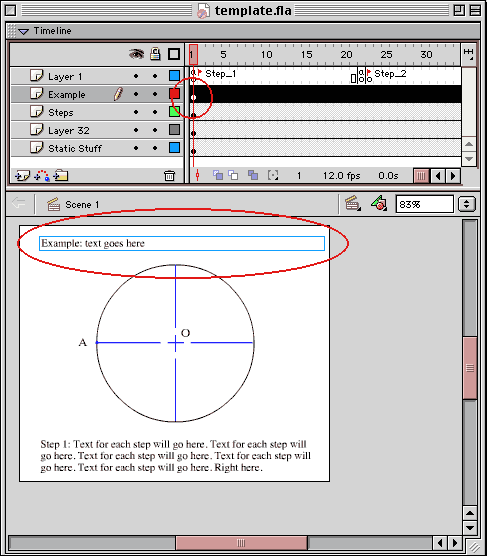The height and width of the screenshot is (556, 487).
Task: Toggle the Onion Skin Outlines icon
Action: click(233, 175)
